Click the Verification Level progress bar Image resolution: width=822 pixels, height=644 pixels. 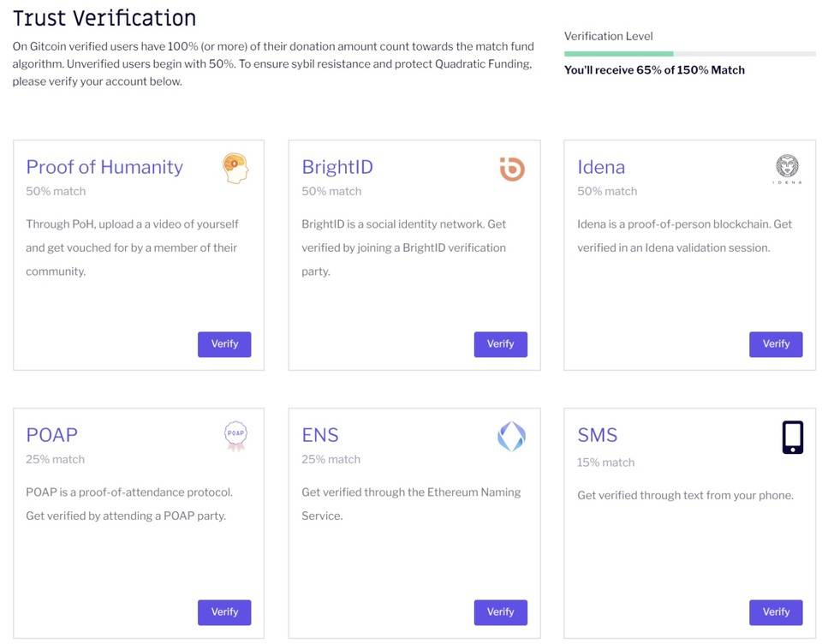[x=690, y=53]
